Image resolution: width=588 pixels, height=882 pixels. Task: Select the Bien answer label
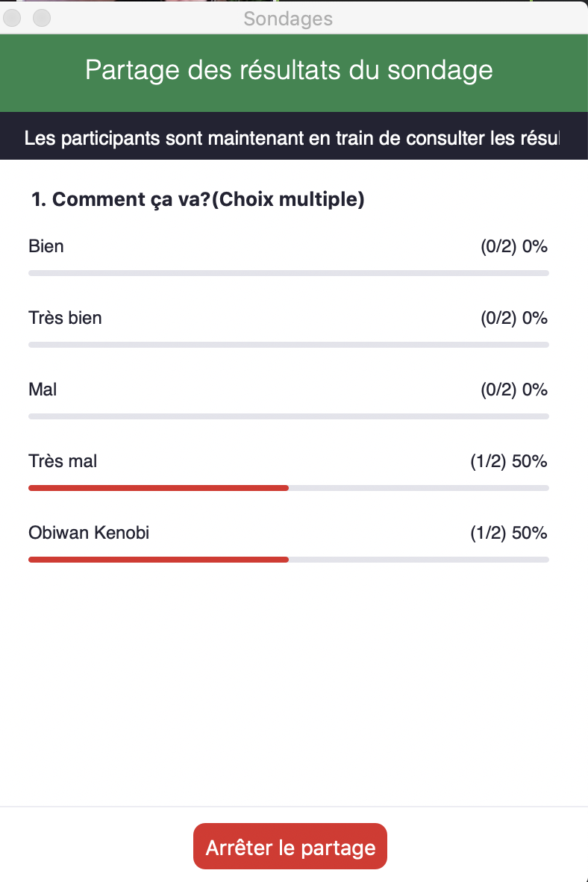tap(46, 246)
